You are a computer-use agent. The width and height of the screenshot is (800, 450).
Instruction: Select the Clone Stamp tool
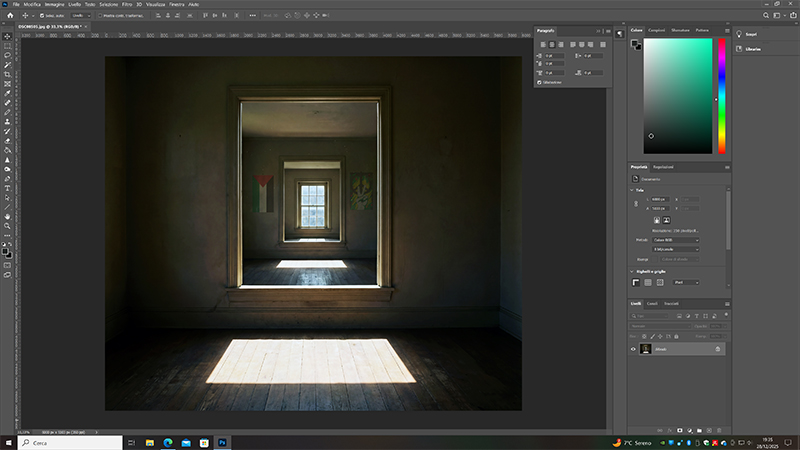coord(7,122)
